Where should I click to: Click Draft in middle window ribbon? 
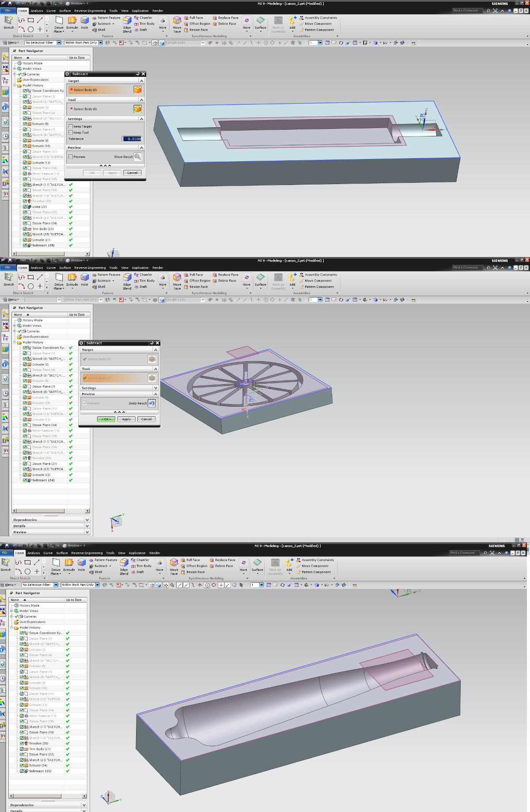140,287
